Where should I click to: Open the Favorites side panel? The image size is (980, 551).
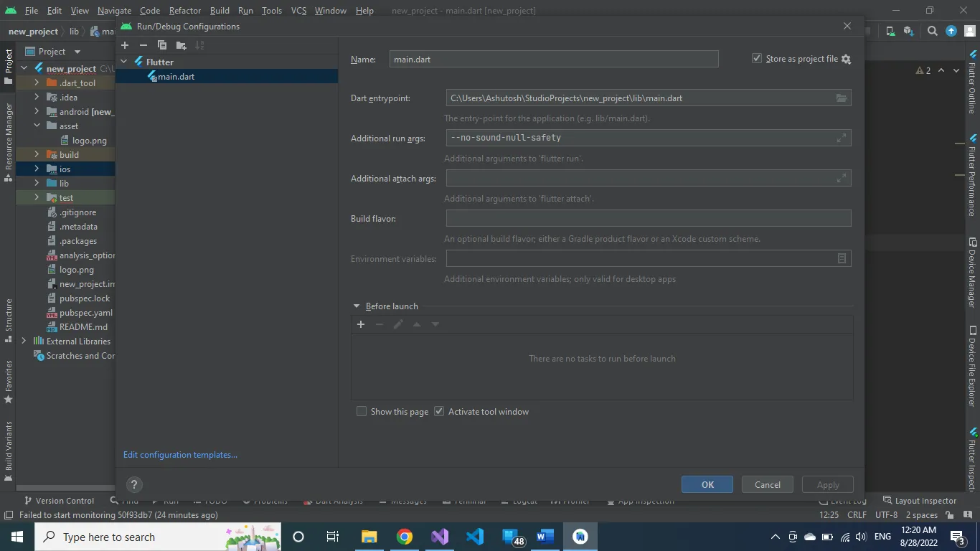coord(9,382)
